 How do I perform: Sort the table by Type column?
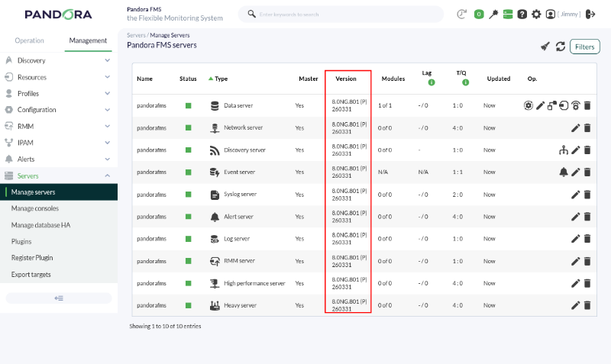[221, 79]
